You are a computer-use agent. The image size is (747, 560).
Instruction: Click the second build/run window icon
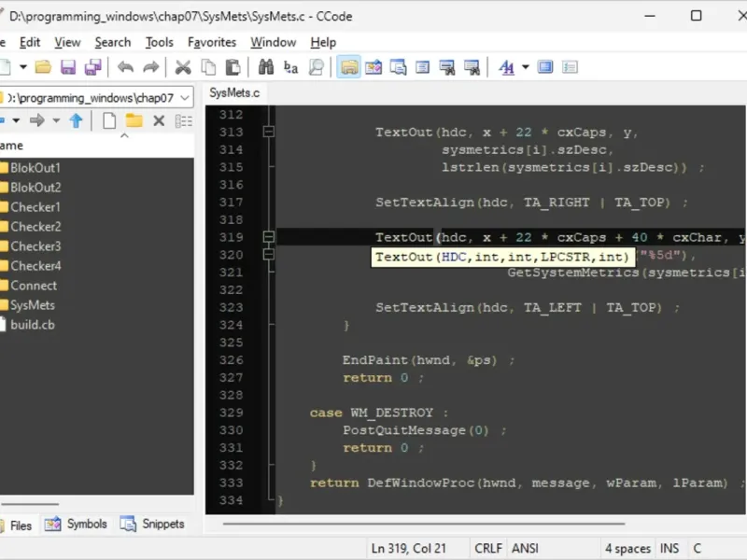472,67
